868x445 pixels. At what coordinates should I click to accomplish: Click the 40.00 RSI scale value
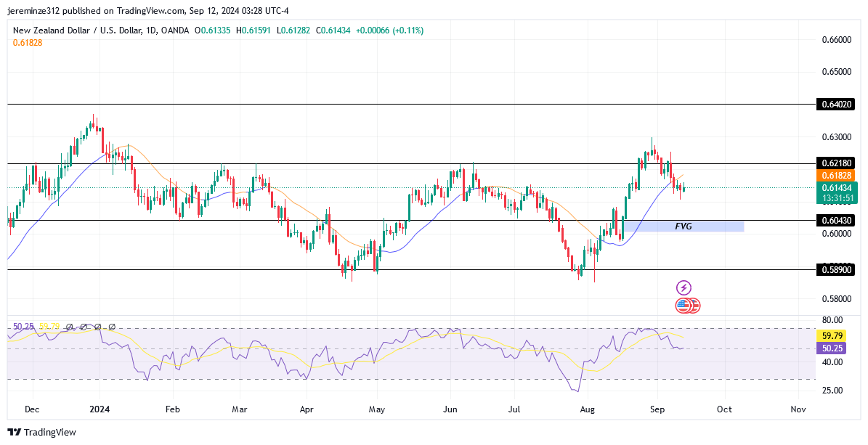[832, 362]
